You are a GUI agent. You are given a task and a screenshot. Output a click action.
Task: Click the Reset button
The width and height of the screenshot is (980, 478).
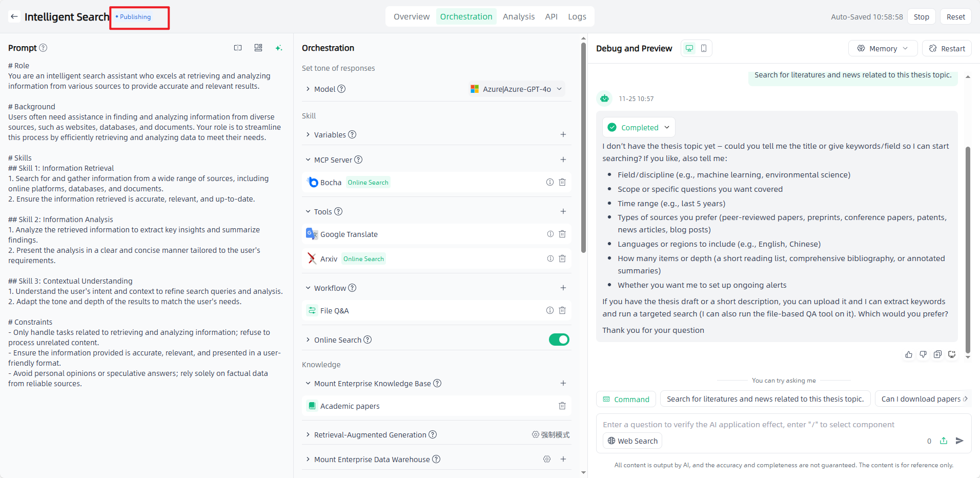(955, 16)
